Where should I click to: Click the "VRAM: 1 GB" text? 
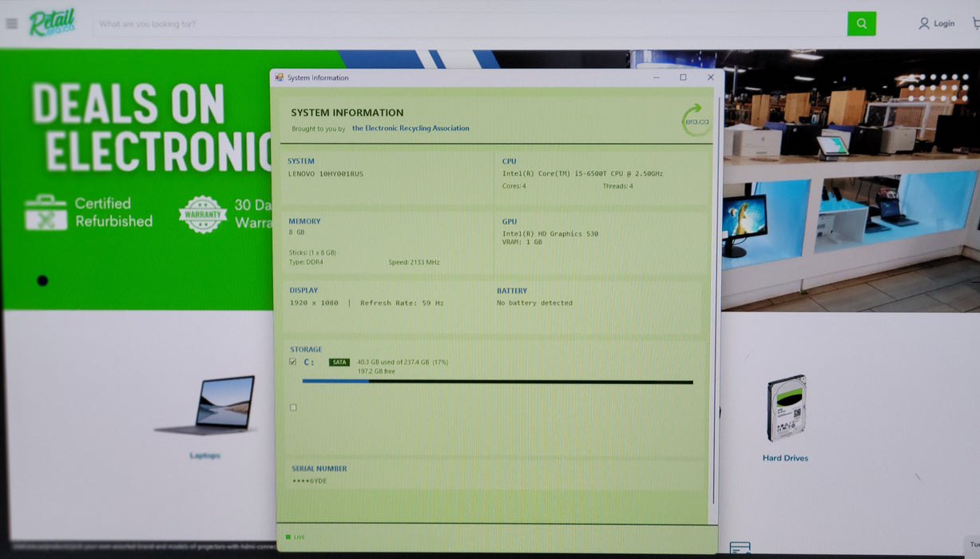point(522,242)
